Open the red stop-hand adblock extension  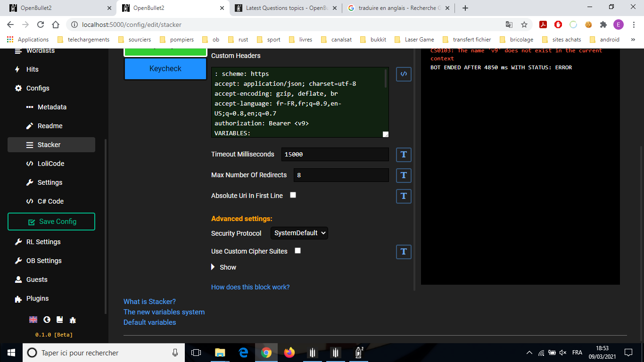click(558, 25)
